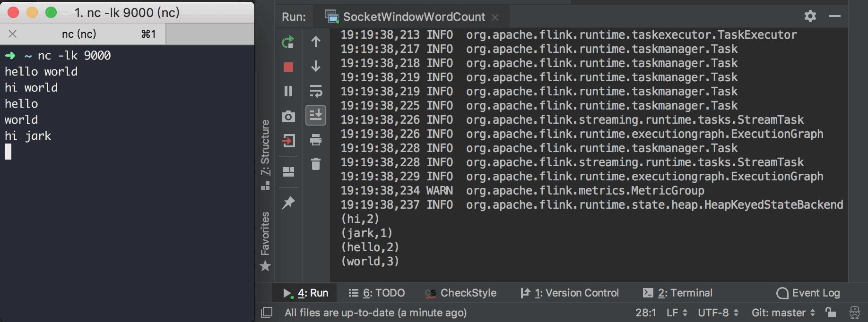The image size is (868, 322).
Task: Click 'All files are up-to-date' status message
Action: 375,313
